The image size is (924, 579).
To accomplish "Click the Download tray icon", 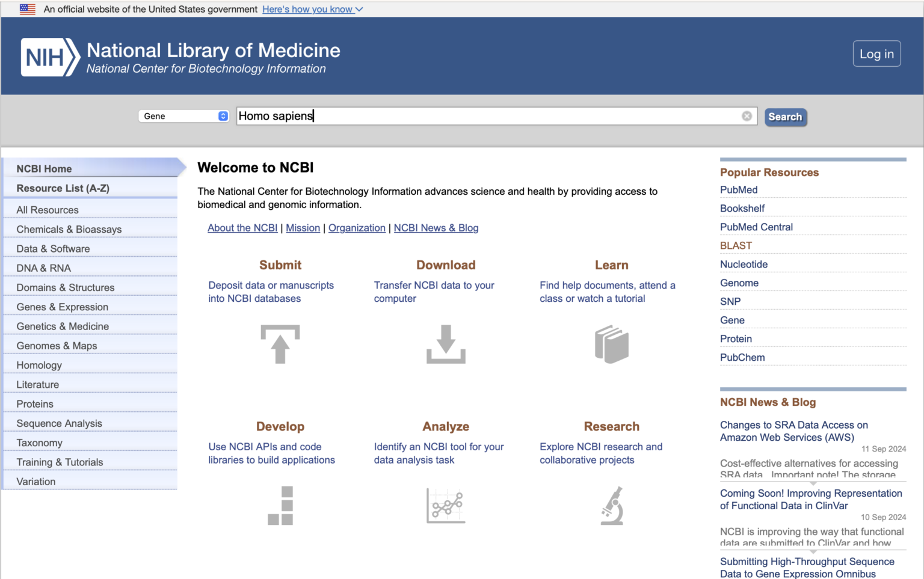I will pyautogui.click(x=446, y=344).
